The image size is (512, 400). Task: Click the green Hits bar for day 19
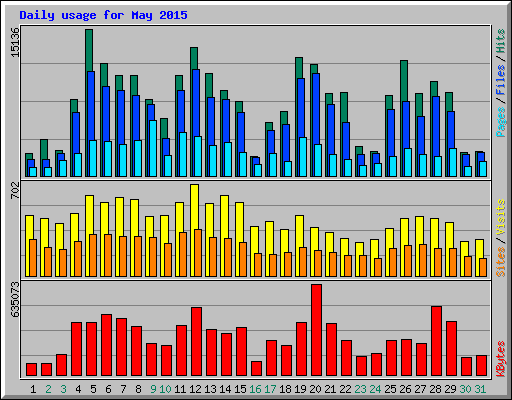coord(299,68)
